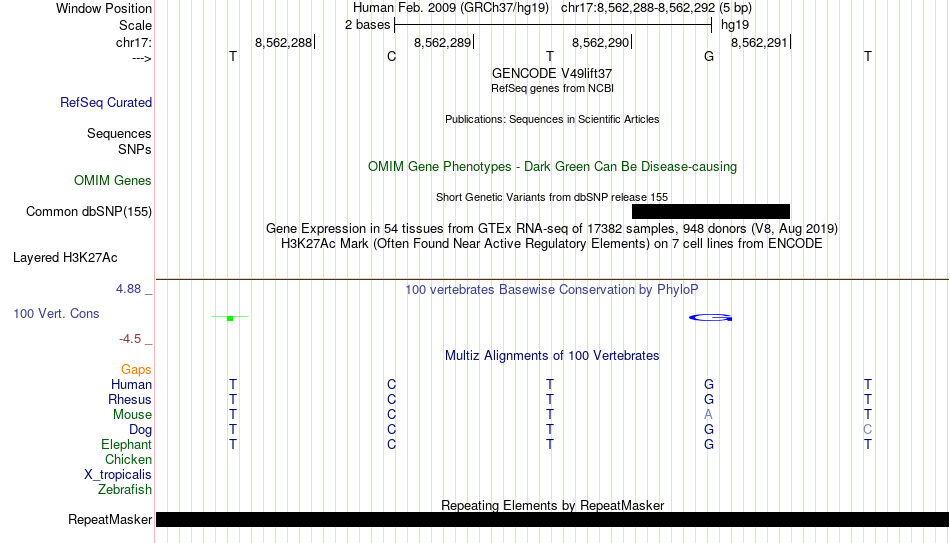Select the Human alignment row label

131,385
